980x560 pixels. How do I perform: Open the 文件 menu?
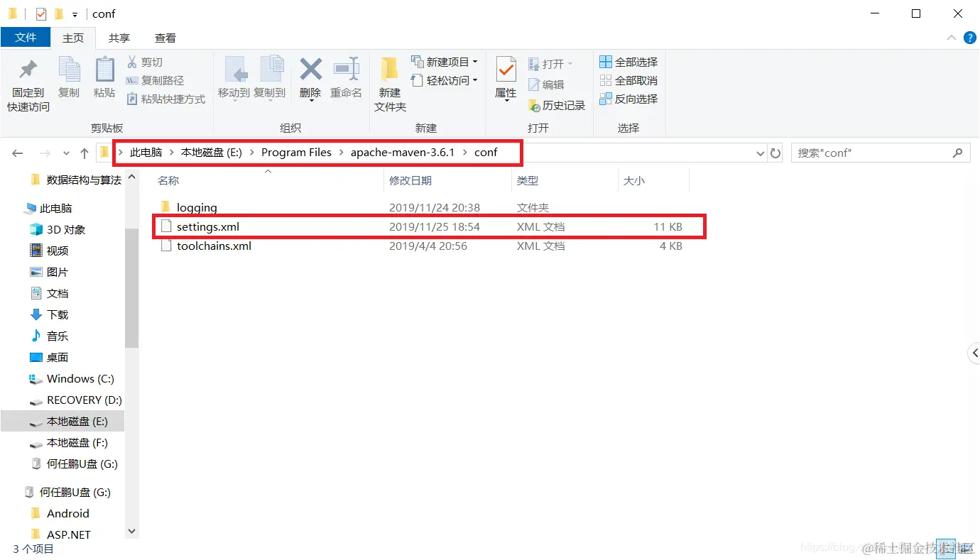tap(26, 37)
